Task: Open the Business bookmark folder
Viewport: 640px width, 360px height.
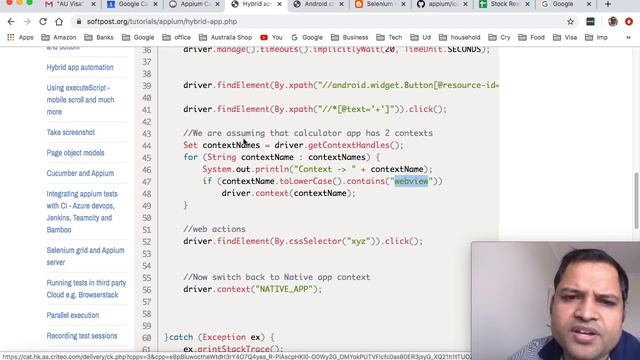Action: tap(349, 37)
